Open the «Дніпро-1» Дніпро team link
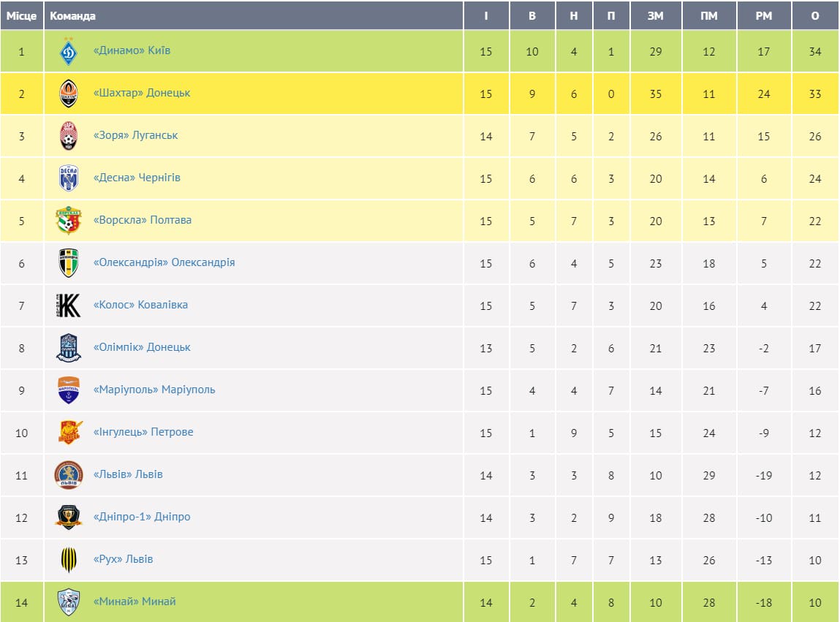This screenshot has width=840, height=622. point(142,517)
